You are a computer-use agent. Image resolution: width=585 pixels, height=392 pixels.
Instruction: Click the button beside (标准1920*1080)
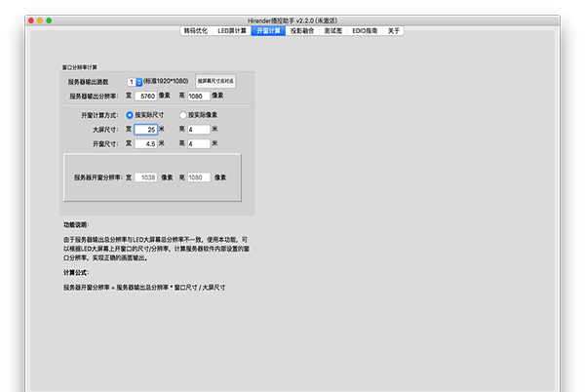click(215, 81)
